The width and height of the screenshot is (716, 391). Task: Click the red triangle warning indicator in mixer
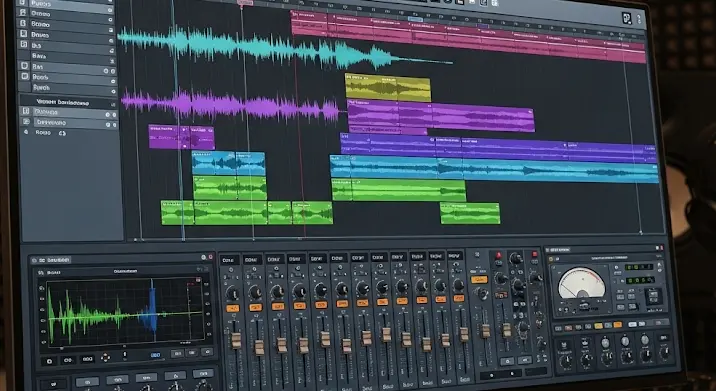point(498,255)
